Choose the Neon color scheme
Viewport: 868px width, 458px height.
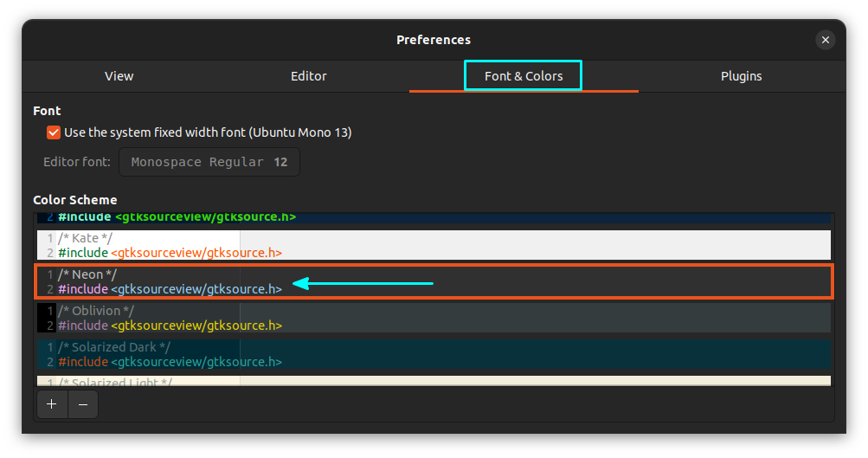(x=433, y=281)
